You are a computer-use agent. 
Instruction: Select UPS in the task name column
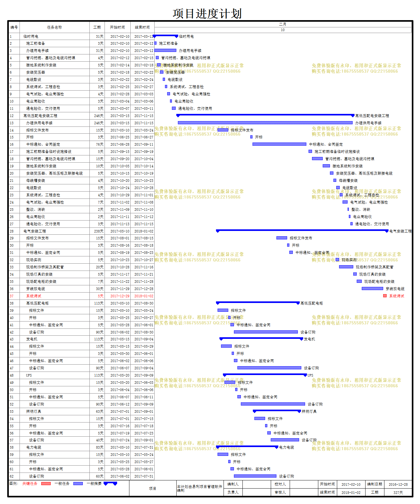coord(29,375)
